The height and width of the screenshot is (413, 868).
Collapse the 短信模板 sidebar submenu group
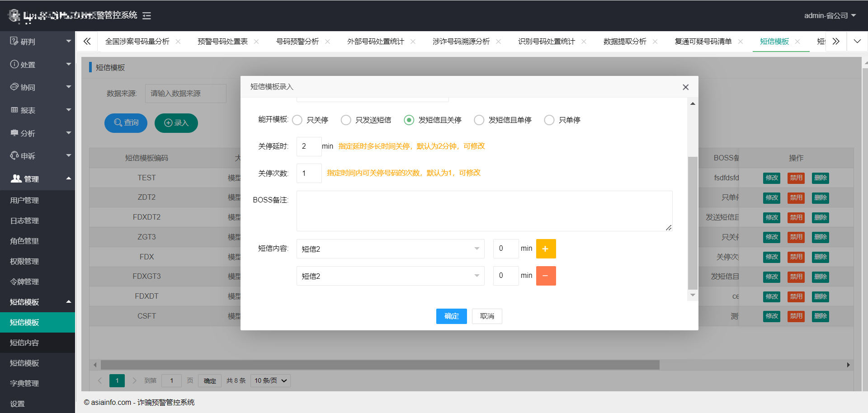38,302
